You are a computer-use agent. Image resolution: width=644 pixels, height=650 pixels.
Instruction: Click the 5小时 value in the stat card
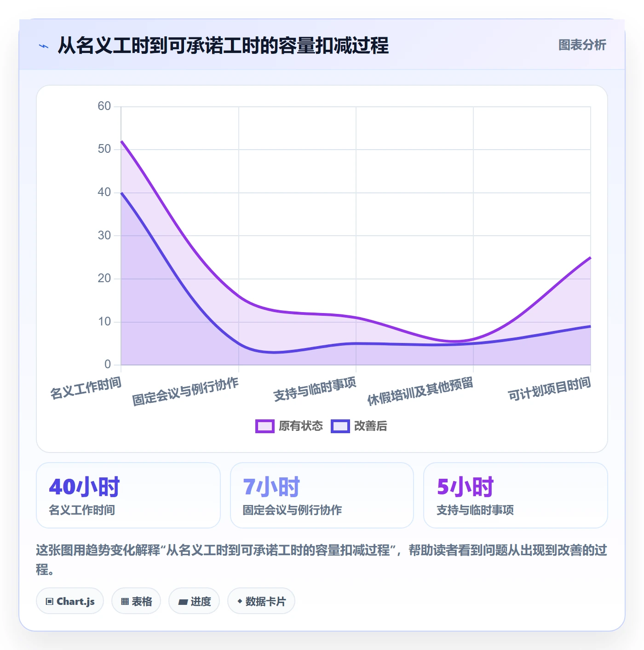(465, 487)
